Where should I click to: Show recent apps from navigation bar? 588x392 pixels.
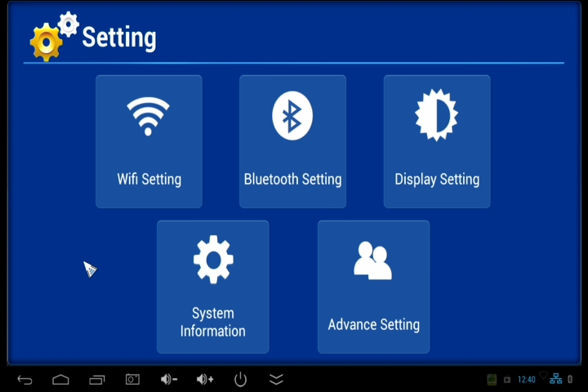tap(96, 380)
